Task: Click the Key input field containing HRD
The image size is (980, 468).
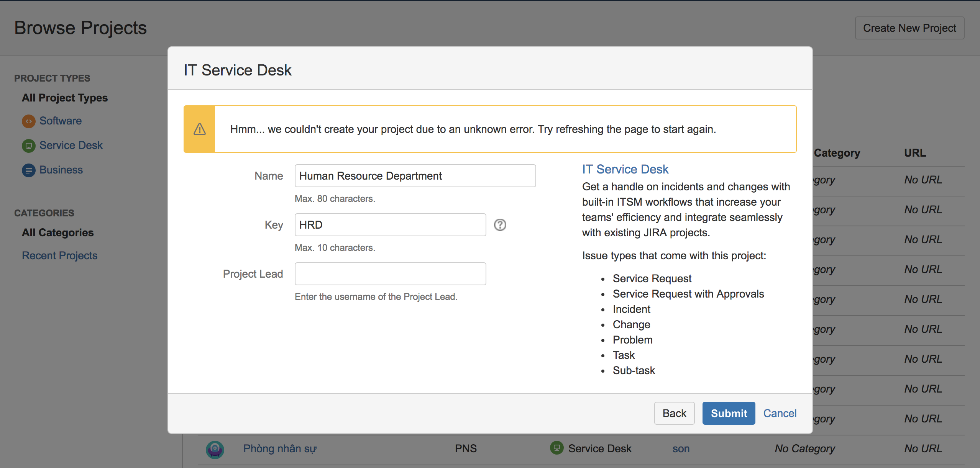Action: tap(390, 225)
